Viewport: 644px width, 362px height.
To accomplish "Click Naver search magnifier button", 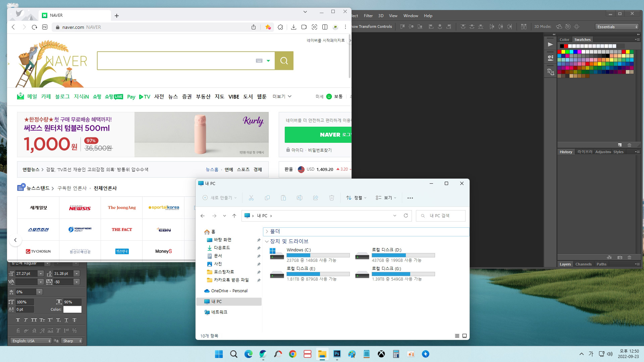I will tap(284, 61).
